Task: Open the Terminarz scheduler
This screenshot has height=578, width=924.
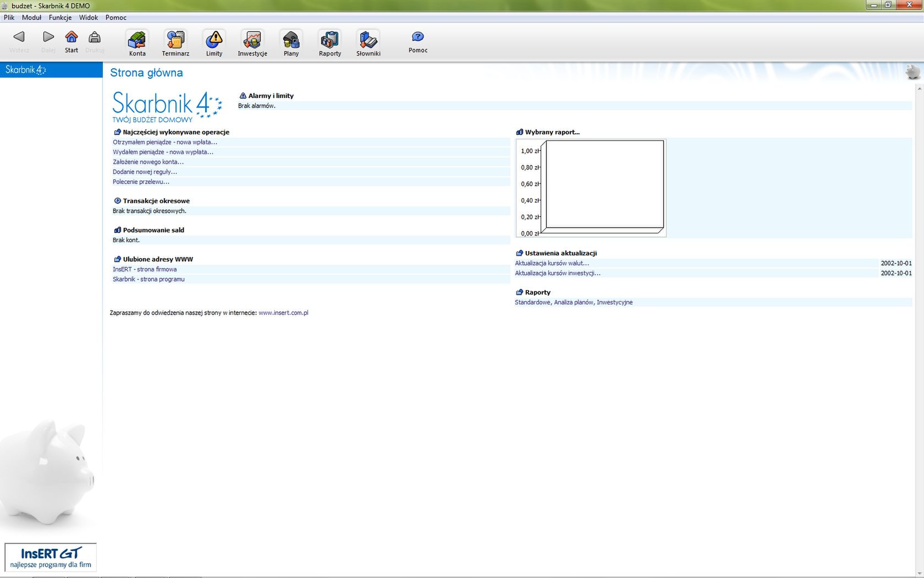Action: coord(175,43)
